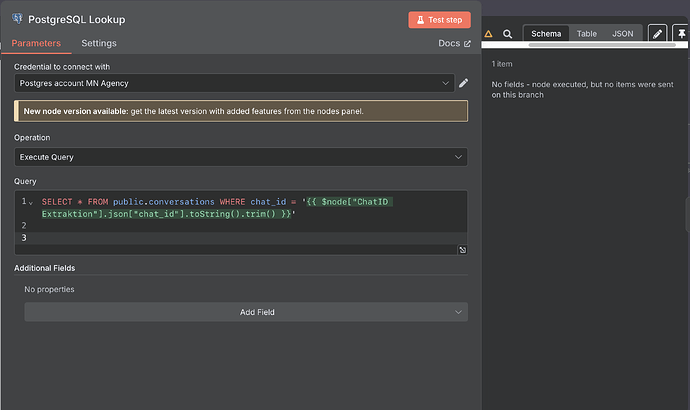Image resolution: width=690 pixels, height=410 pixels.
Task: Click the New node version available notice
Action: pos(241,111)
